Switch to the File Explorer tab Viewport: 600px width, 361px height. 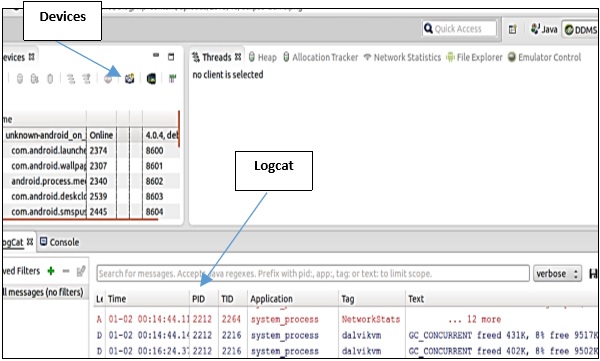pyautogui.click(x=474, y=57)
